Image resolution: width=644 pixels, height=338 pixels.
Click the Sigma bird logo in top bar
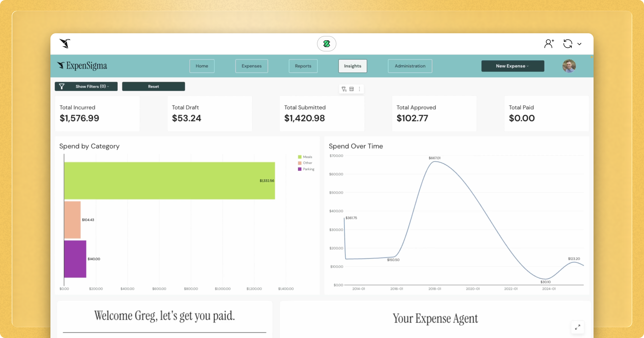click(65, 43)
